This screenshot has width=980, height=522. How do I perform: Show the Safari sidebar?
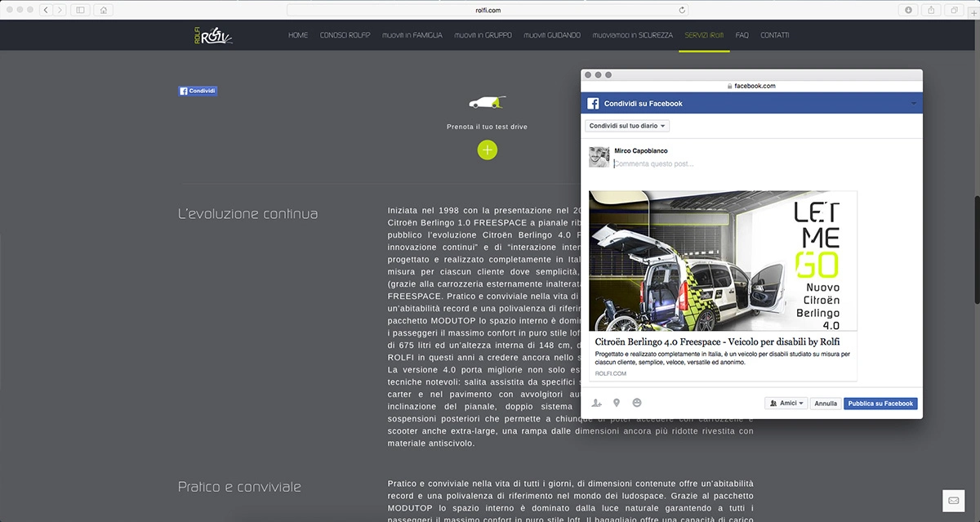pyautogui.click(x=81, y=10)
